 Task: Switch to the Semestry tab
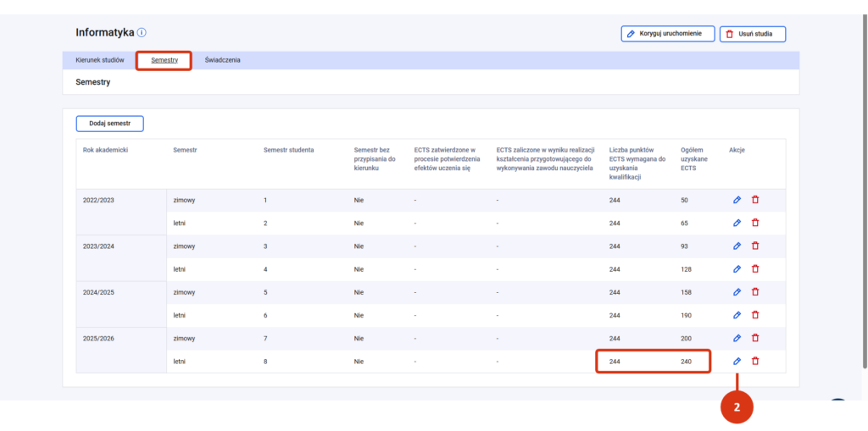pos(164,60)
